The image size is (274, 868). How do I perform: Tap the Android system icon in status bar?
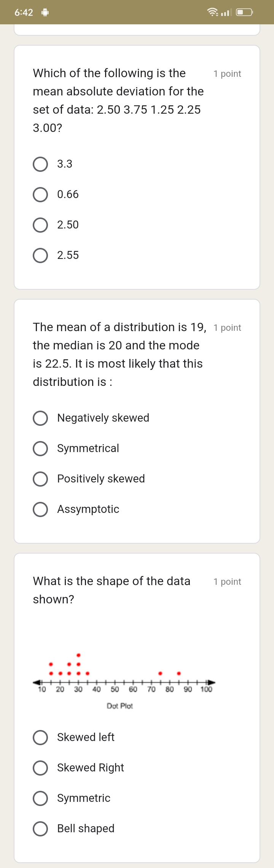45,12
